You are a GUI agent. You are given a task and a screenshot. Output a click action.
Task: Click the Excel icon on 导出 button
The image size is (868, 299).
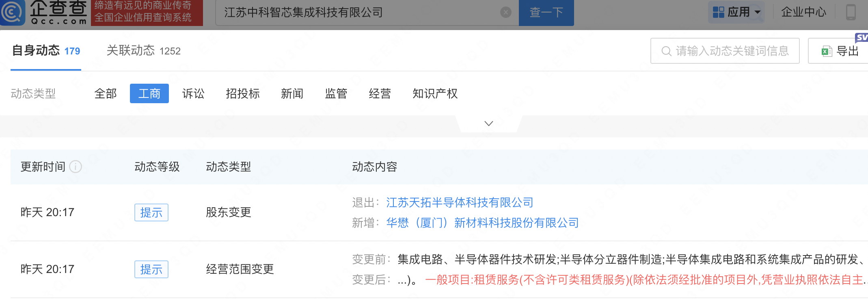(x=827, y=51)
